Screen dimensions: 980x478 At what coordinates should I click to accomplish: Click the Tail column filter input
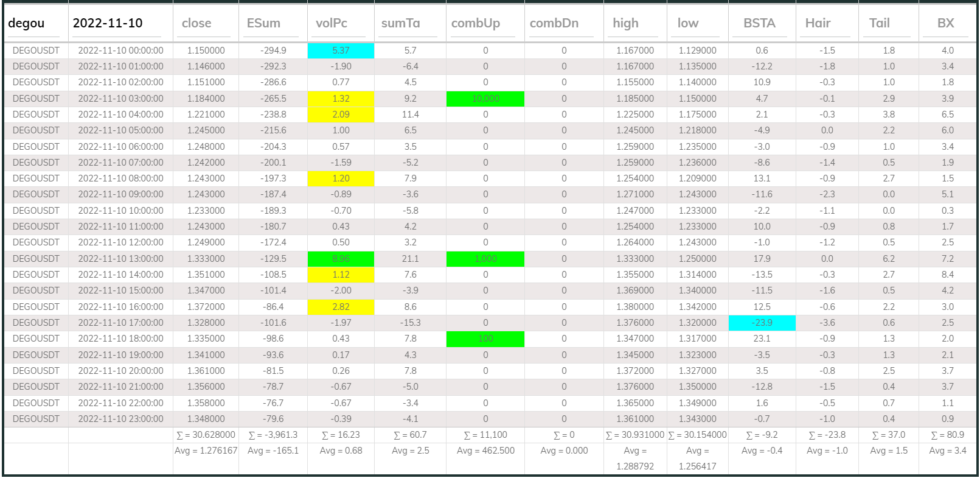[x=888, y=23]
